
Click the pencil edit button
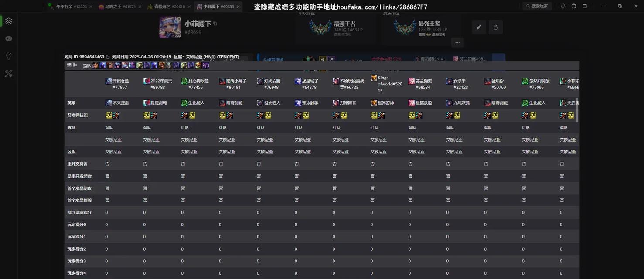tap(479, 27)
